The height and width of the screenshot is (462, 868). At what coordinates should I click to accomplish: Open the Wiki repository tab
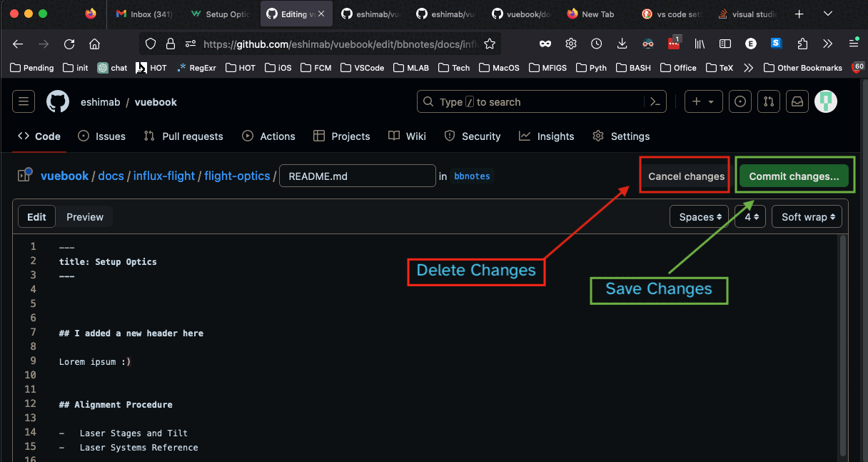[407, 136]
